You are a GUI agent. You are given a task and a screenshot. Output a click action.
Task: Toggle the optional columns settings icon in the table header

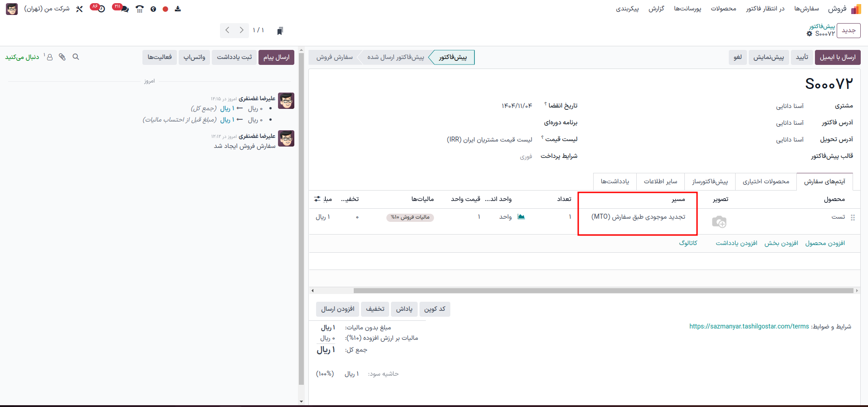tap(317, 199)
